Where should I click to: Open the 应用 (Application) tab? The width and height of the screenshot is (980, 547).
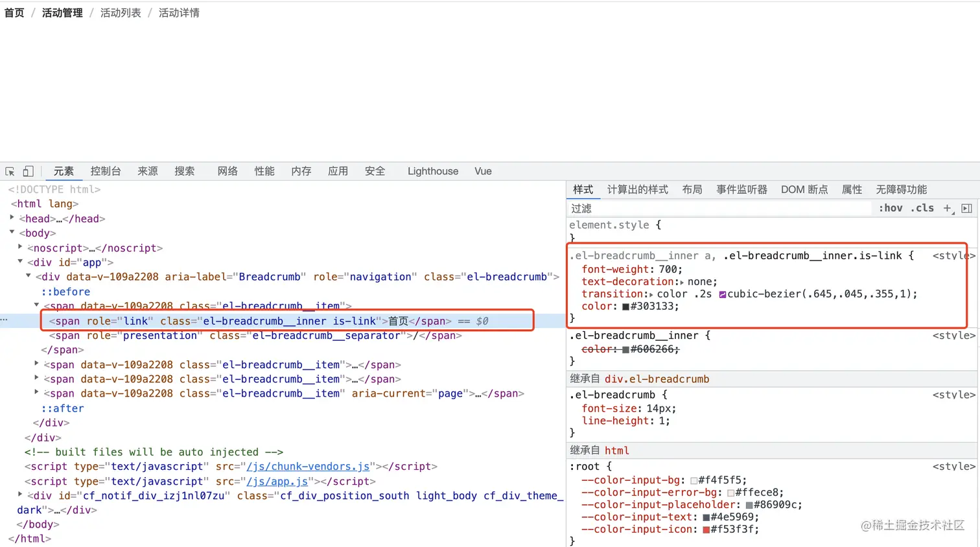(338, 171)
